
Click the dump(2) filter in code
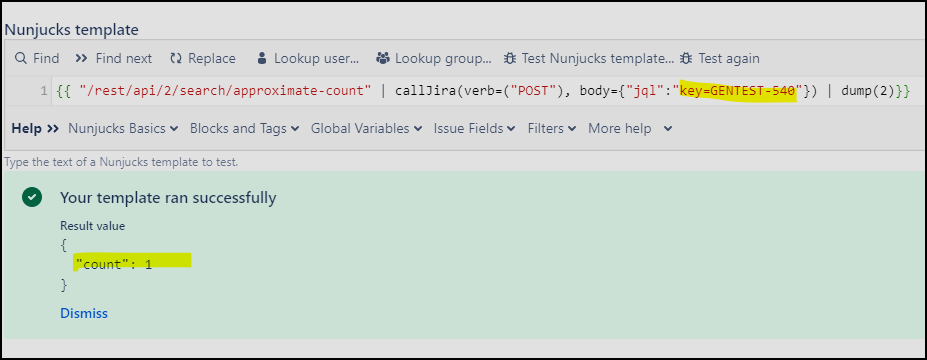point(868,92)
